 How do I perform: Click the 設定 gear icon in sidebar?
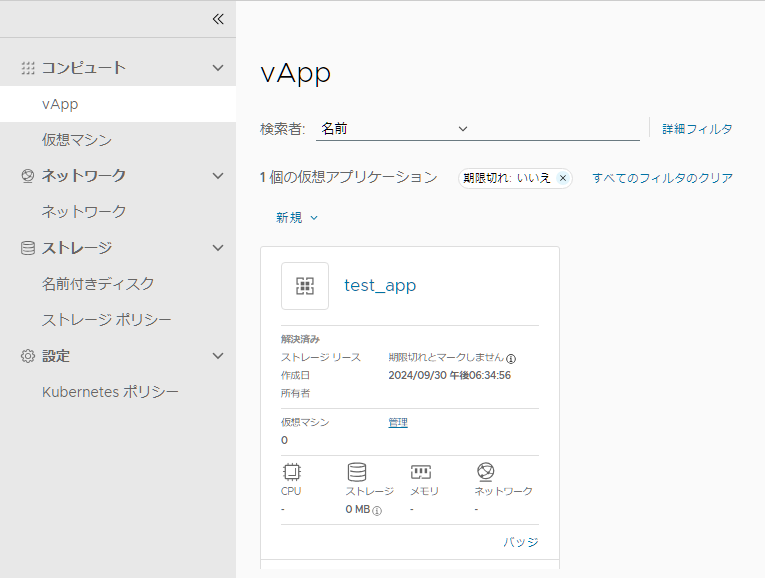click(x=28, y=356)
